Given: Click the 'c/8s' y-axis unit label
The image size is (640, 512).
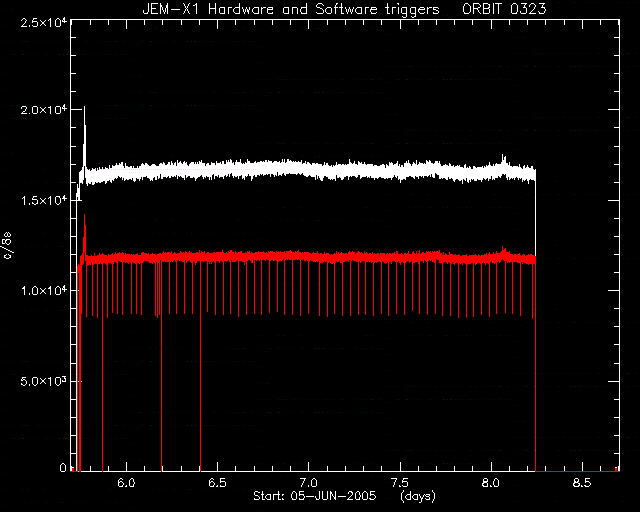Looking at the screenshot, I should (7, 245).
